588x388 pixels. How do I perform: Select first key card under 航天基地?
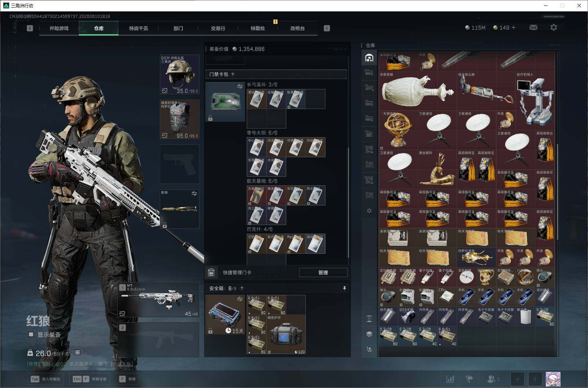pyautogui.click(x=257, y=195)
